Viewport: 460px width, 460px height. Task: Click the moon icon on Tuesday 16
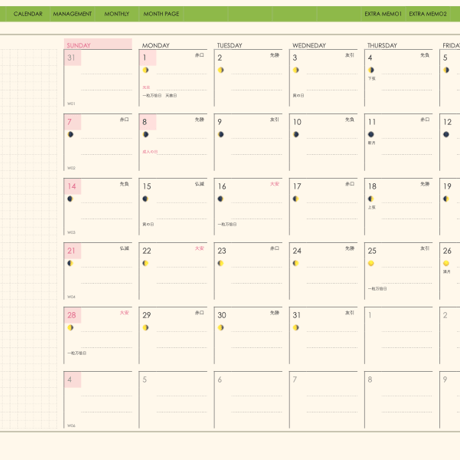pyautogui.click(x=220, y=199)
